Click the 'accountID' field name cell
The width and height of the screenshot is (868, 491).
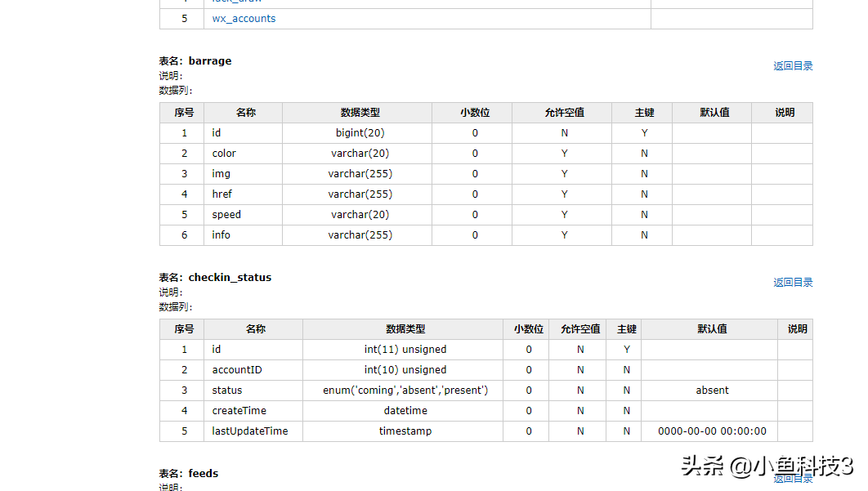(x=253, y=370)
